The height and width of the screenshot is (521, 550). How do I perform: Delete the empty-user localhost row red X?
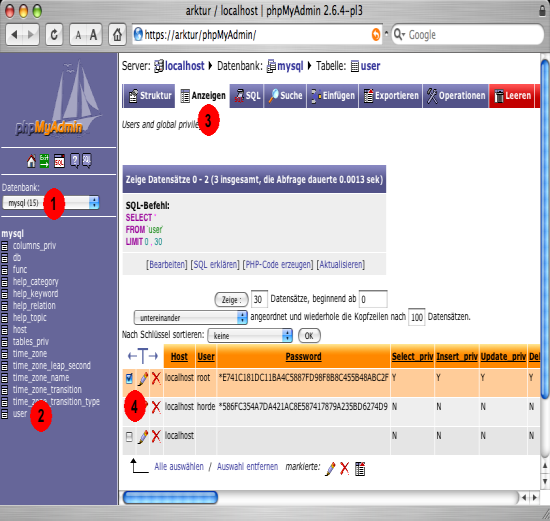pyautogui.click(x=156, y=436)
